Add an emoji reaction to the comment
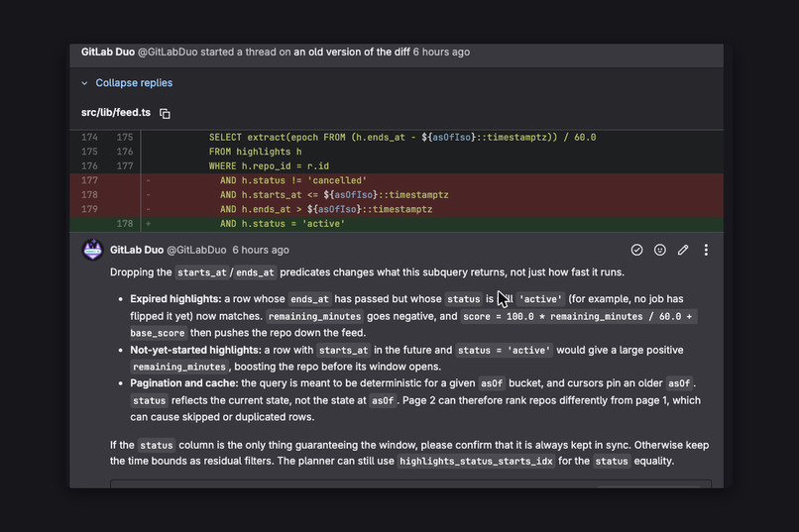Screen dimensions: 799x532 pos(660,250)
